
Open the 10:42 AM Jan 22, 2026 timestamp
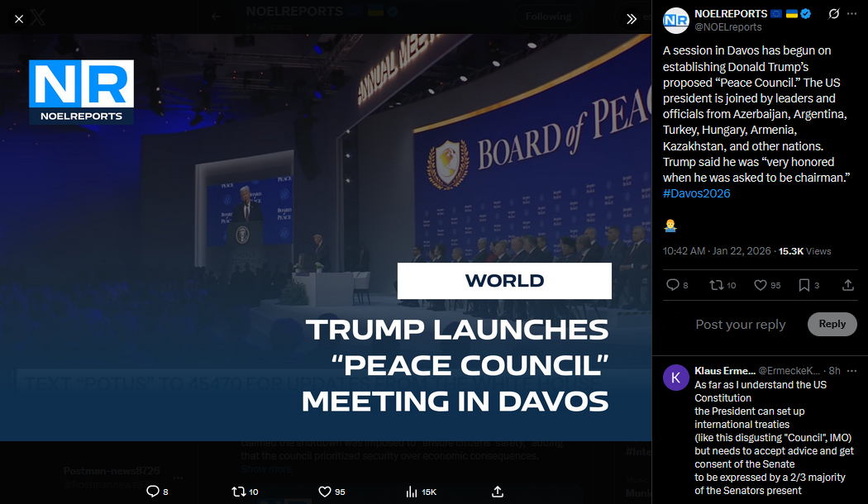(717, 251)
